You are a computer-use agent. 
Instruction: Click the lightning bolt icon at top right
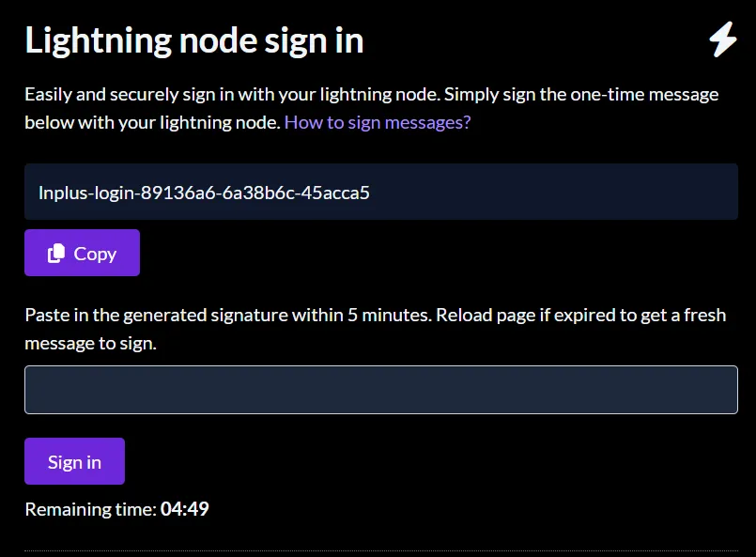723,39
